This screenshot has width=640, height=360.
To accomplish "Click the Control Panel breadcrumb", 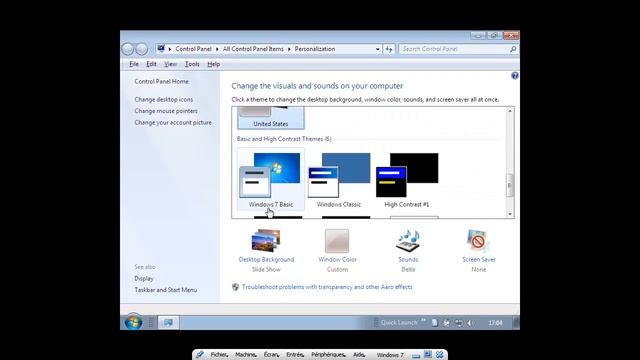I will click(193, 49).
